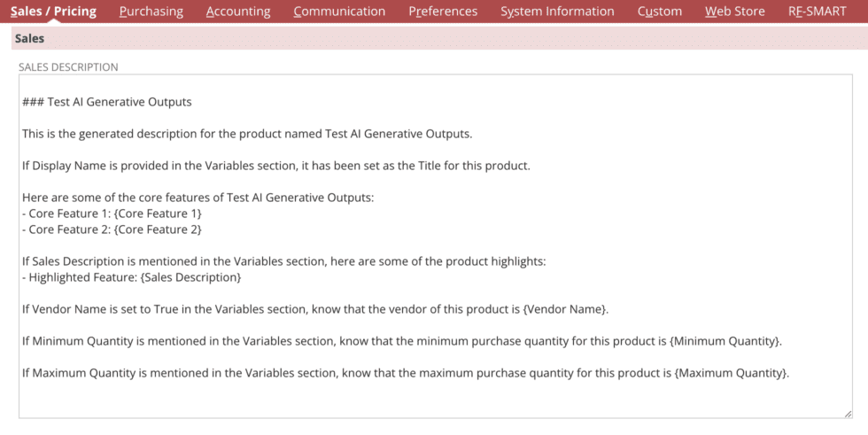This screenshot has width=868, height=435.
Task: Switch to the Purchasing tab
Action: [151, 12]
